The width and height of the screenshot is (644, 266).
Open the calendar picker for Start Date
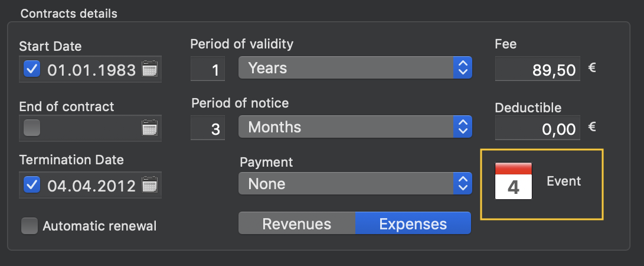click(149, 69)
